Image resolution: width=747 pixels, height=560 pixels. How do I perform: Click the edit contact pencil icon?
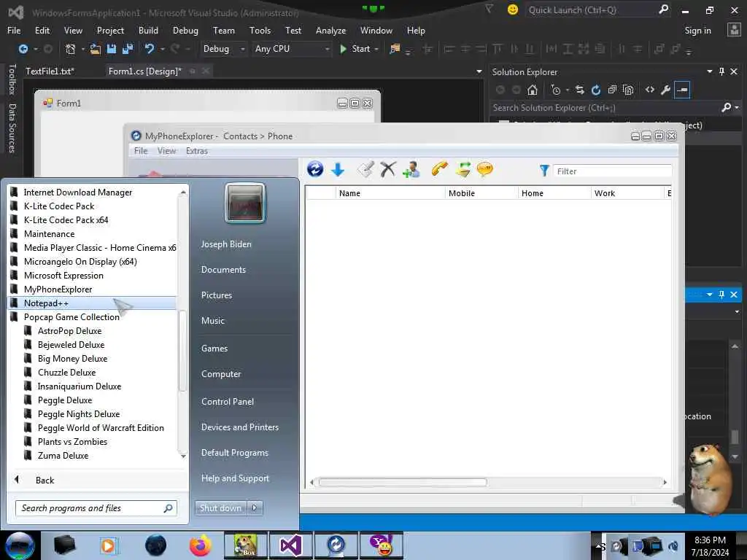click(365, 169)
